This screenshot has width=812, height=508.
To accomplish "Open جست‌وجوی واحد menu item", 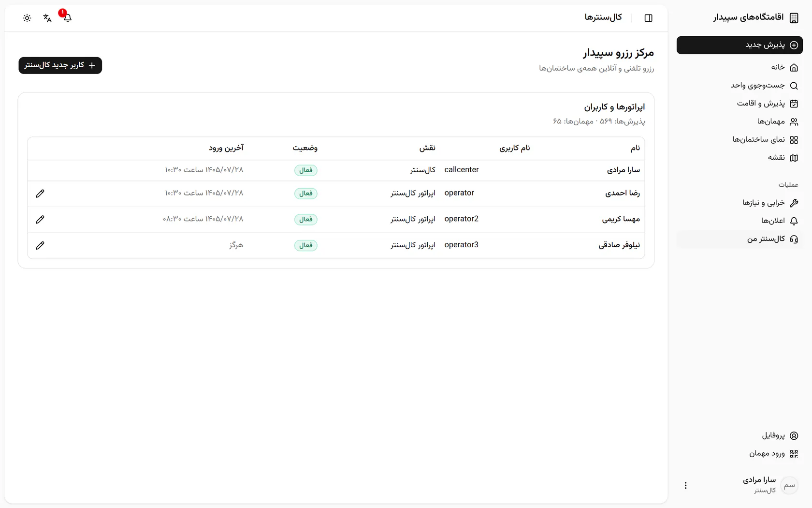I will 739,86.
